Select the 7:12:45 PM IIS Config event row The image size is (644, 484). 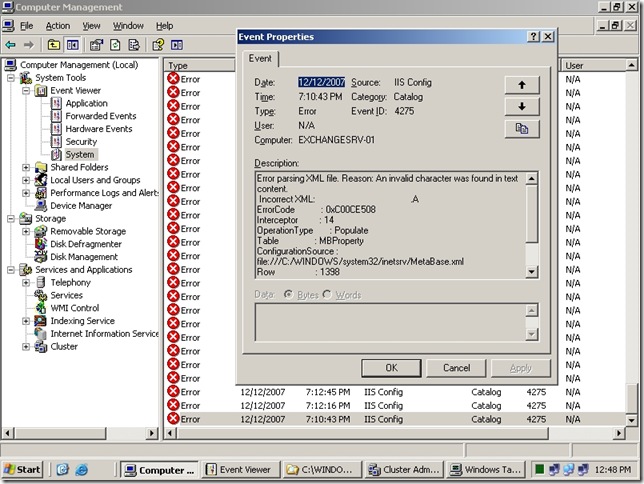[394, 392]
